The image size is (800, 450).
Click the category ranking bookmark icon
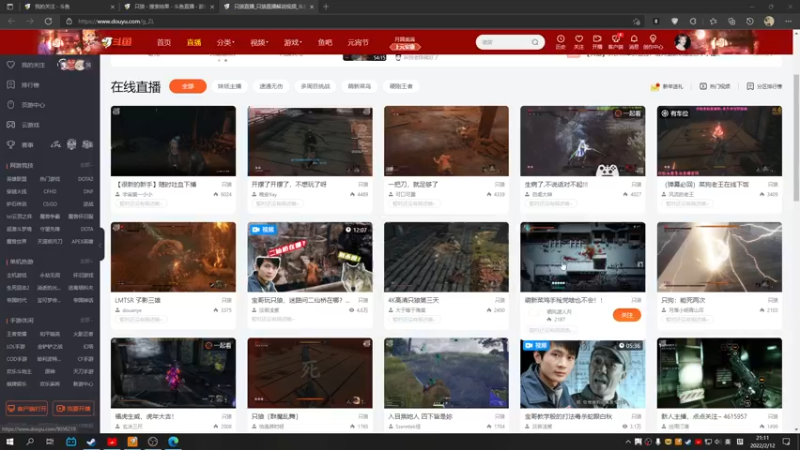coord(750,86)
